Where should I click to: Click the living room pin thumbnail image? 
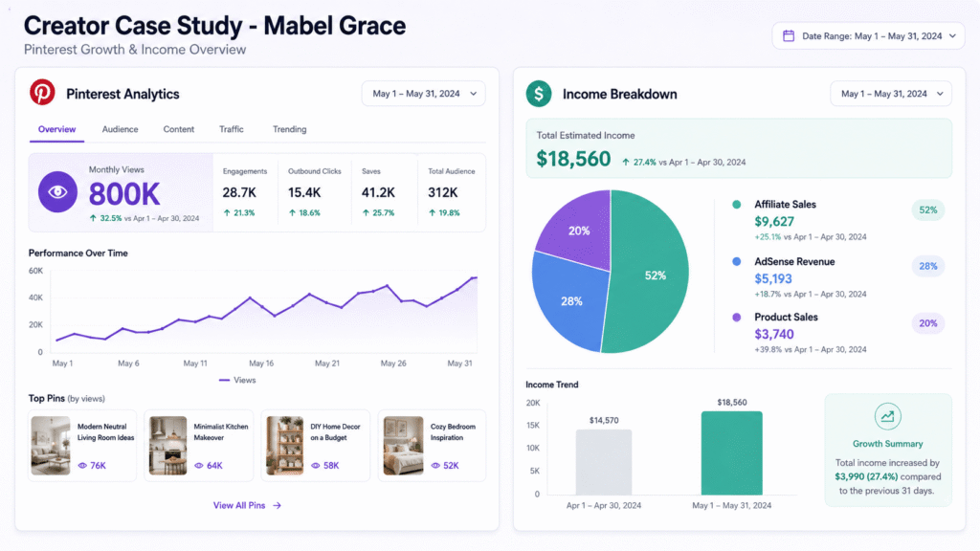tap(51, 446)
